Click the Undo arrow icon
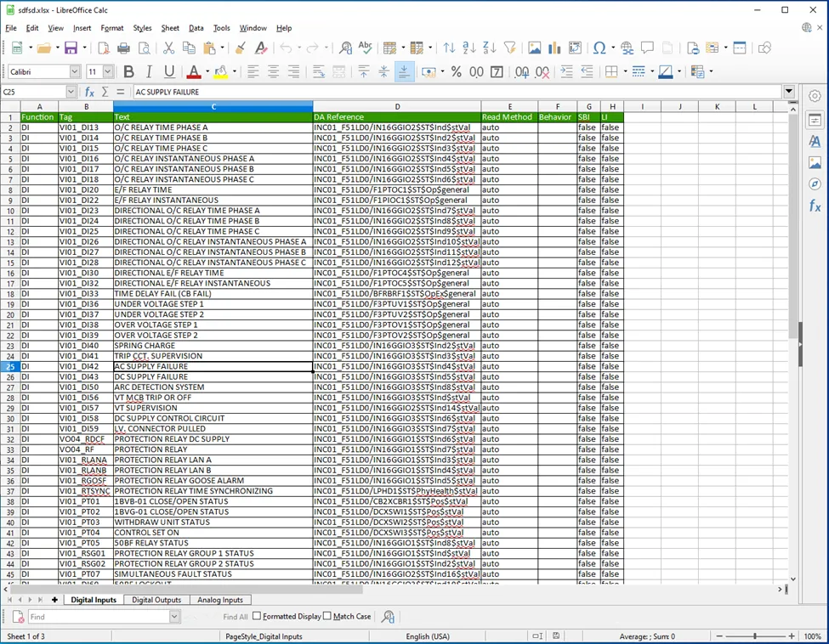The height and width of the screenshot is (644, 829). tap(286, 48)
